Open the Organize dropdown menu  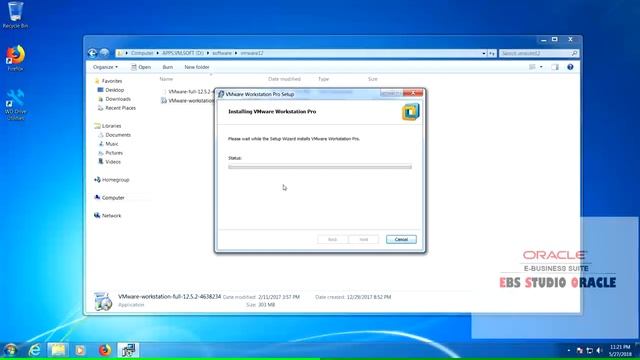[x=105, y=67]
